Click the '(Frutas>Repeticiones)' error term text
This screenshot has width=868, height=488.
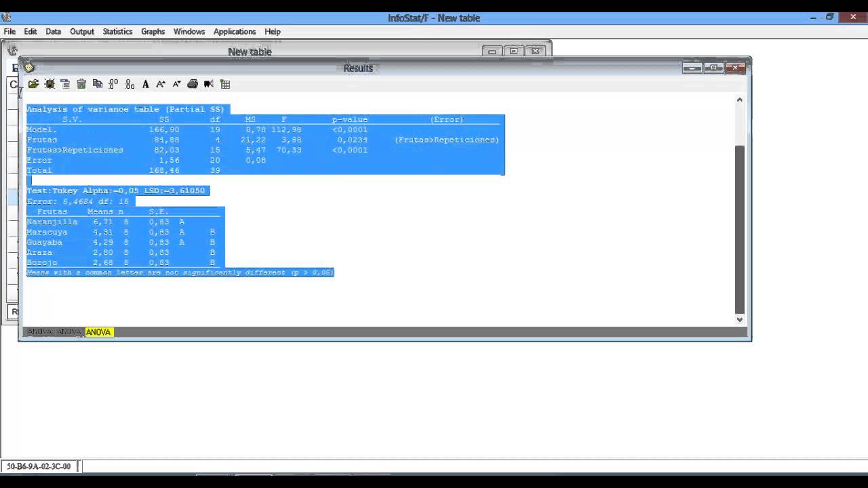(x=447, y=140)
